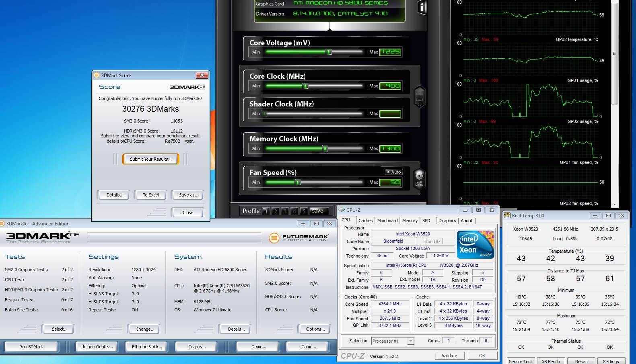Toggle the Auto fan speed option

[393, 172]
